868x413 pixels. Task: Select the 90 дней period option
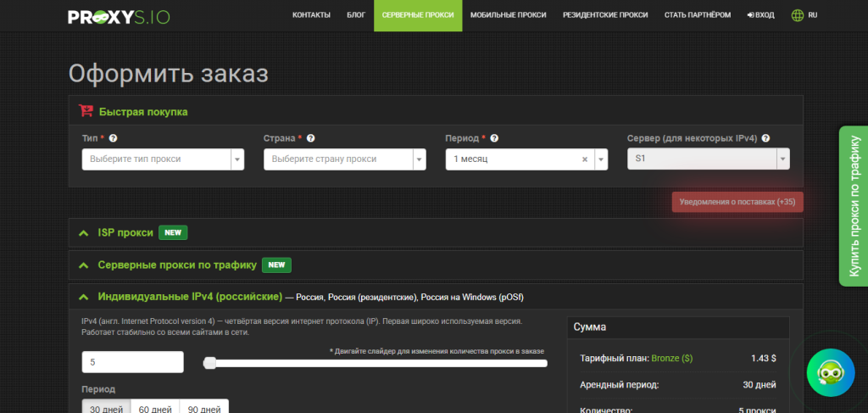[204, 409]
